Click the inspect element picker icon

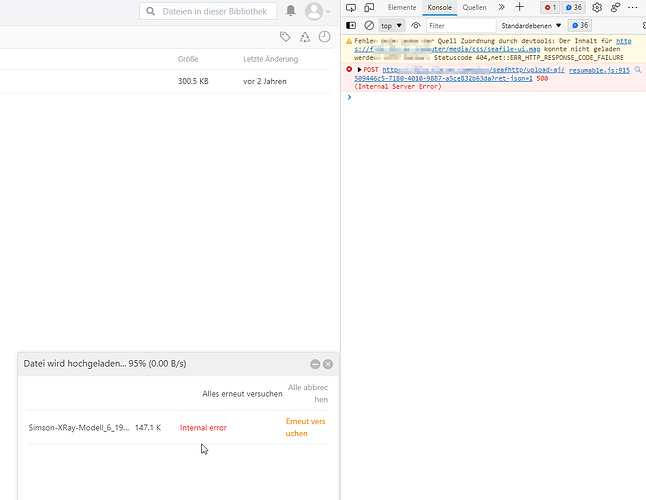click(351, 7)
